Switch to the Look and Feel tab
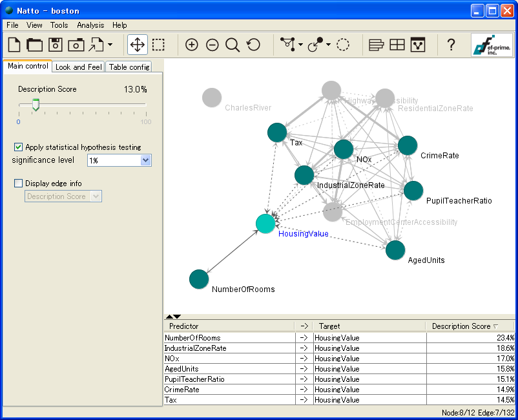Image resolution: width=518 pixels, height=420 pixels. point(78,67)
